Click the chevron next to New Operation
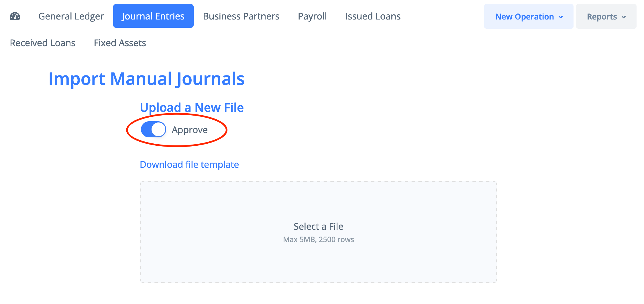This screenshot has width=644, height=304. [x=561, y=17]
